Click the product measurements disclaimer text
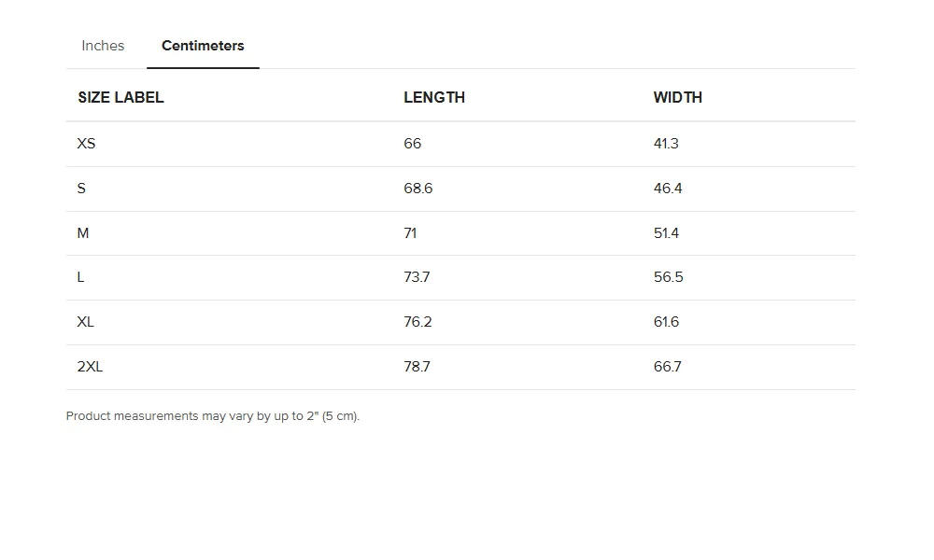 pos(213,416)
